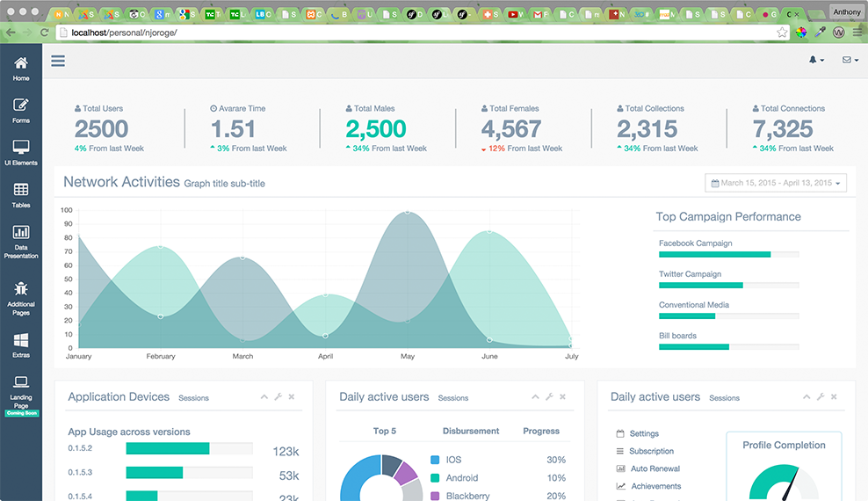
Task: Open Additional Pages bug icon
Action: coord(21,288)
